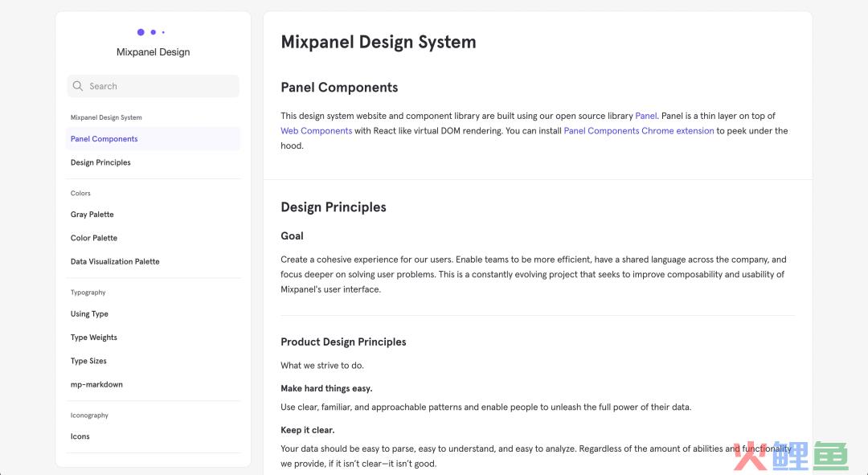
Task: Click the search magnifier icon
Action: (78, 86)
